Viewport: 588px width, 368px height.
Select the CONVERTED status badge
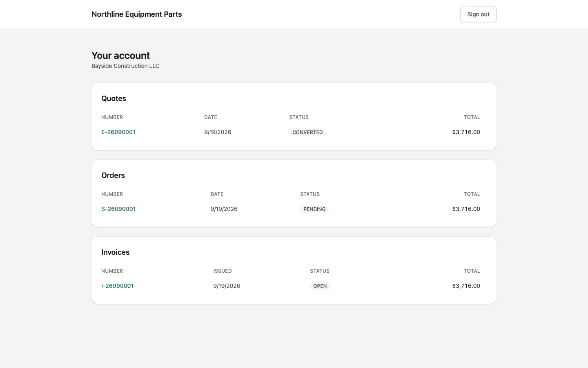pos(307,132)
